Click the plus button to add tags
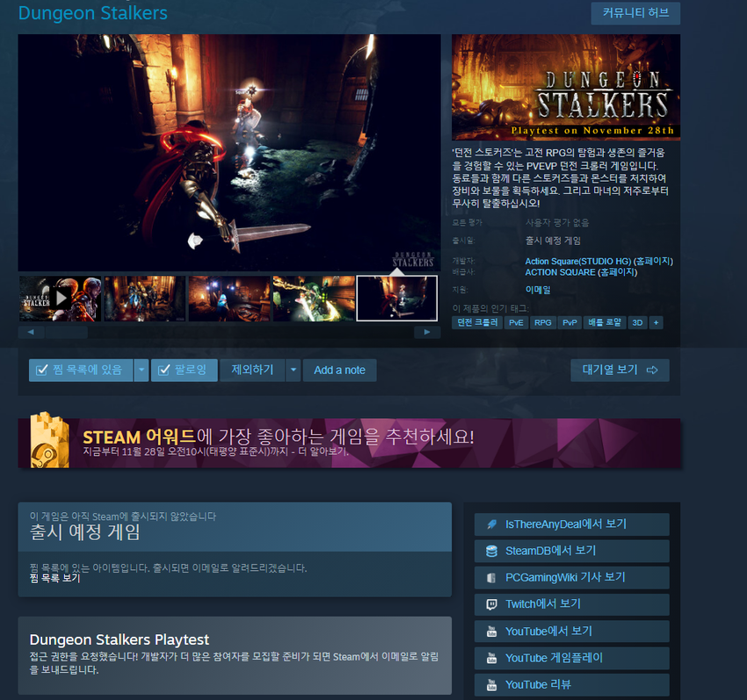The image size is (747, 700). 656,322
